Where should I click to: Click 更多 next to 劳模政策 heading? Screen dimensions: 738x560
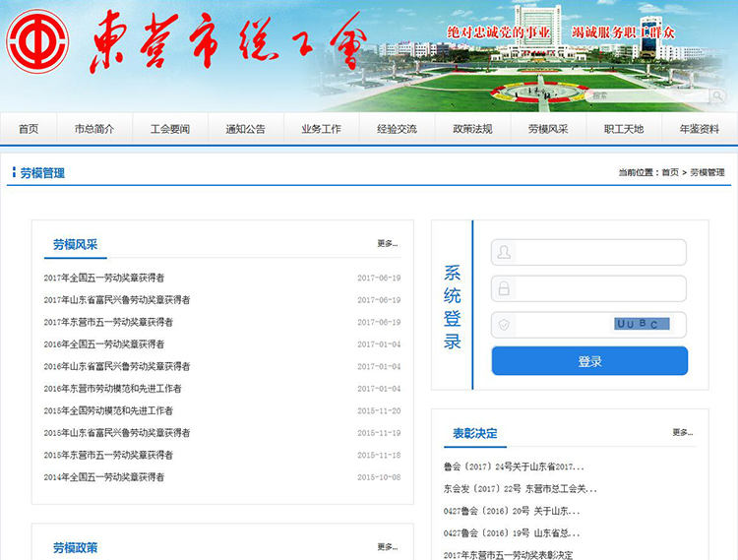(x=388, y=547)
